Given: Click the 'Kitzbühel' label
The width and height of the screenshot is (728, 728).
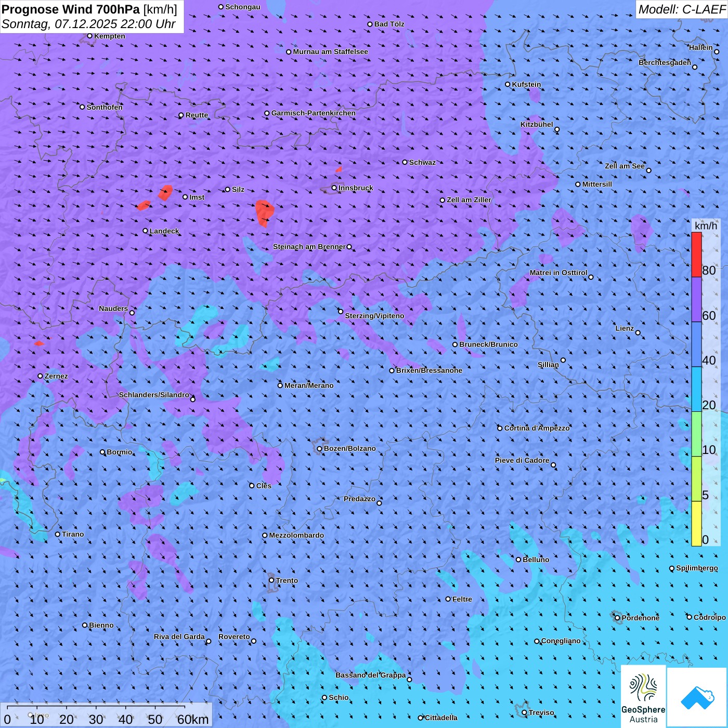Looking at the screenshot, I should point(537,124).
